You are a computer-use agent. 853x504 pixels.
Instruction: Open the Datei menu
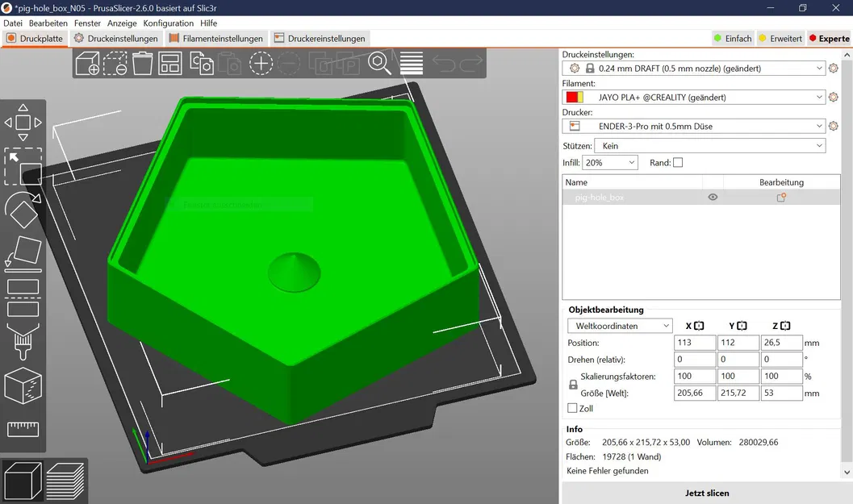tap(12, 23)
